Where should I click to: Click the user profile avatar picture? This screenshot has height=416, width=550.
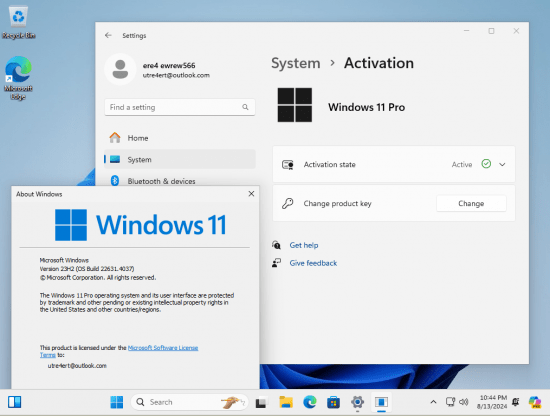(x=120, y=69)
